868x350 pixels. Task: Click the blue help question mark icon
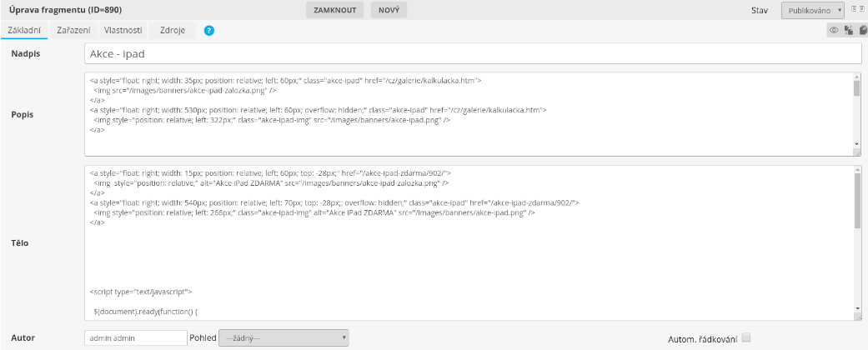click(x=209, y=30)
